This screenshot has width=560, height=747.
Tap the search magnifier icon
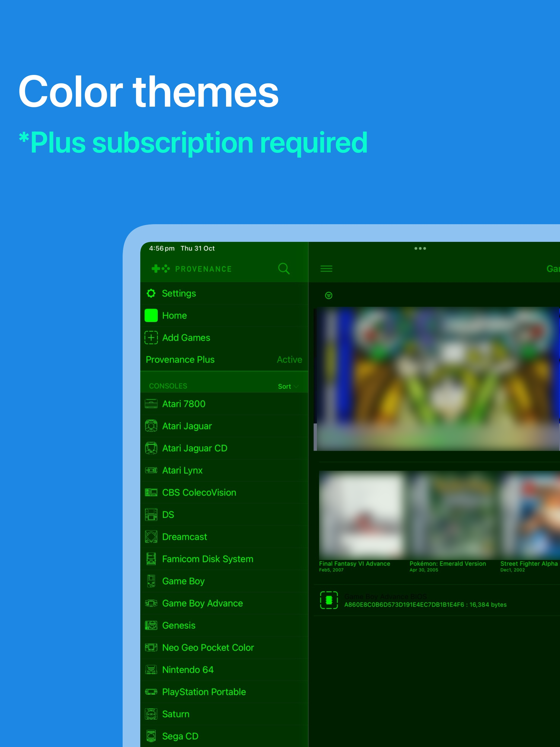(x=284, y=269)
